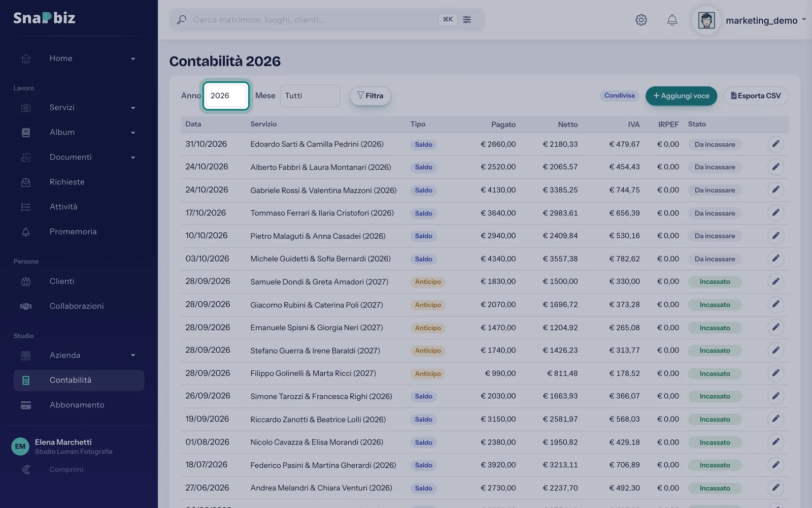Select Contabilità in the sidebar
The height and width of the screenshot is (508, 812).
pyautogui.click(x=79, y=380)
